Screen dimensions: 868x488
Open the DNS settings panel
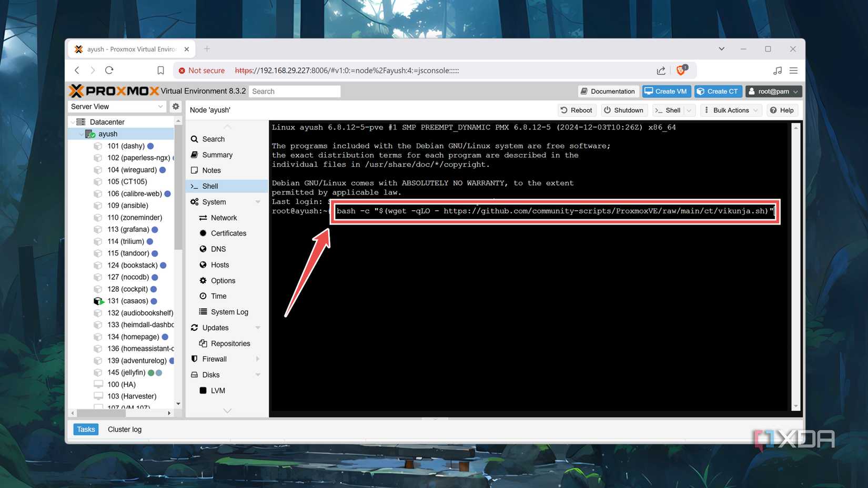point(218,249)
